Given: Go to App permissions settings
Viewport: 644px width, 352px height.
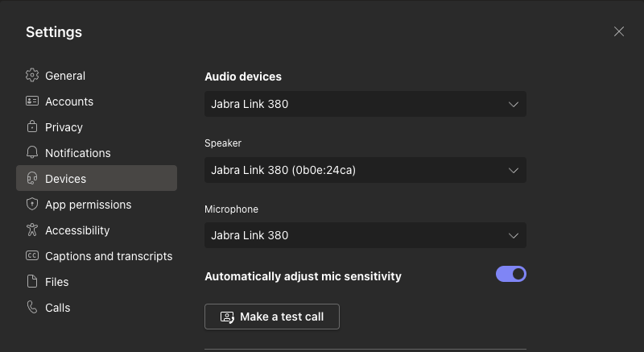Looking at the screenshot, I should (97, 204).
